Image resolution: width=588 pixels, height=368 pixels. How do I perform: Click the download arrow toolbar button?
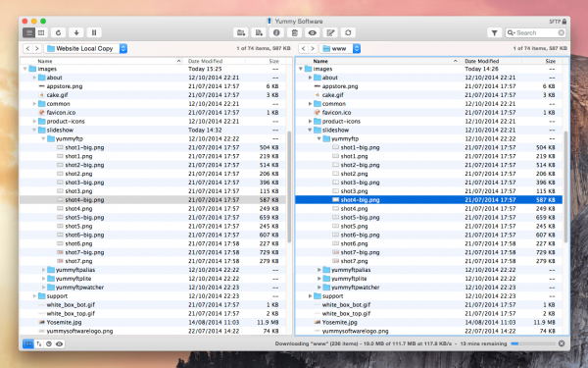tap(76, 32)
